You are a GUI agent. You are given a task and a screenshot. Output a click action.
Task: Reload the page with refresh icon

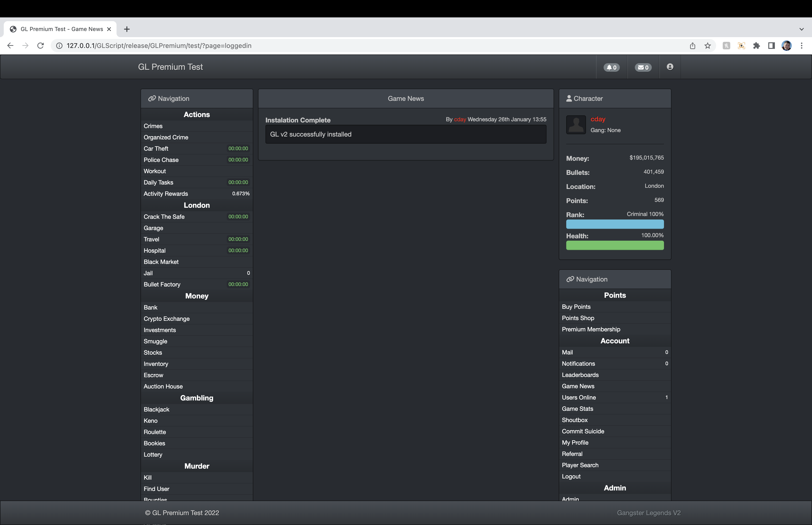coord(41,46)
